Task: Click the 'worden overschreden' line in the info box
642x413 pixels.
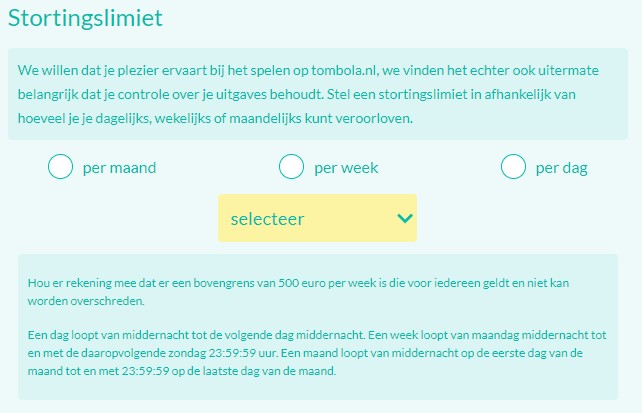Action: coord(86,300)
